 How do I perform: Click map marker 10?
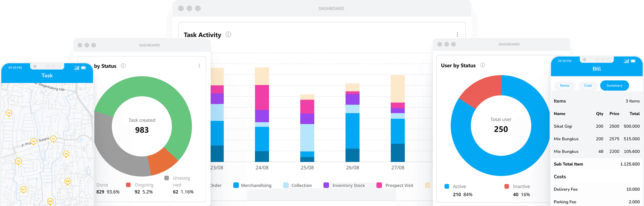(x=66, y=154)
